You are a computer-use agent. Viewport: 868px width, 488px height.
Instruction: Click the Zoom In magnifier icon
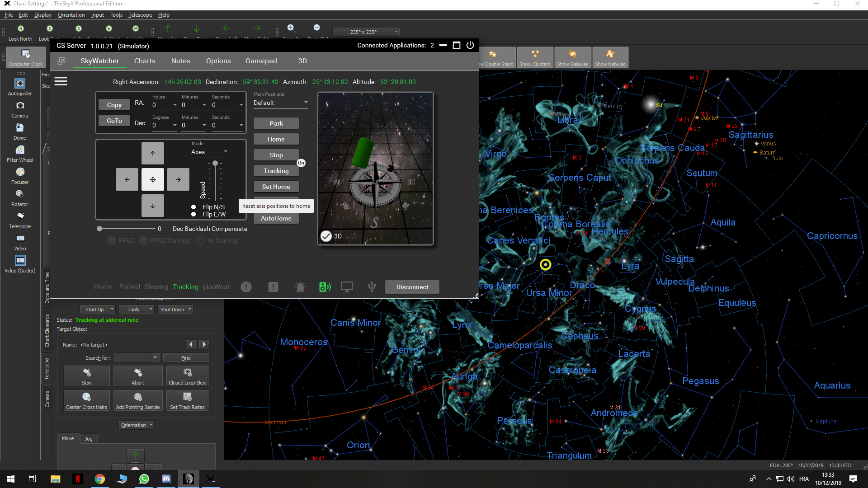coord(291,28)
